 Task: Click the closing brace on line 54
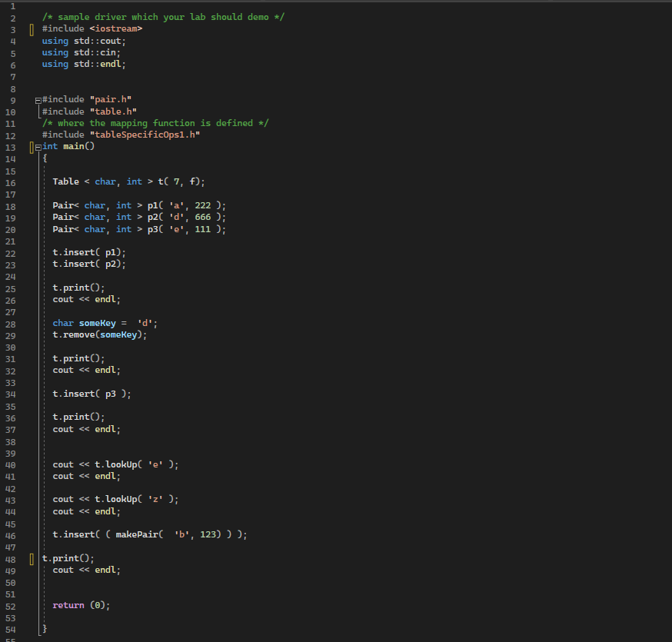tap(45, 628)
